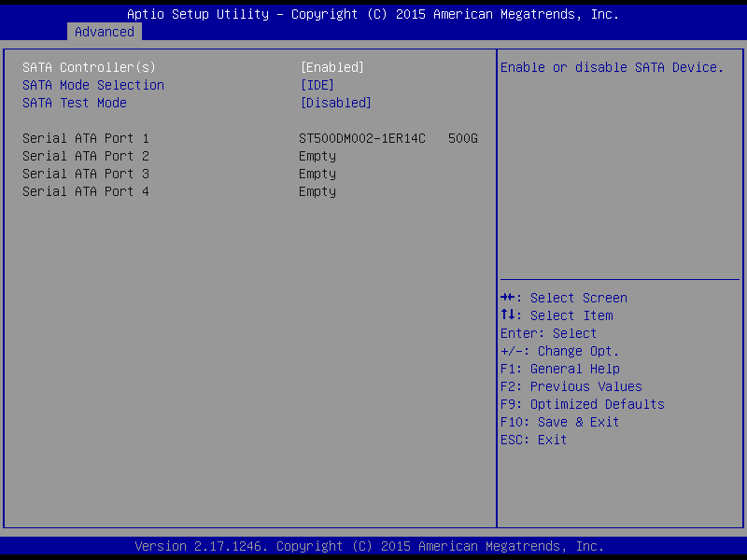Open the SATA Mode Selection [IDE] option
This screenshot has width=747, height=560.
click(x=317, y=85)
